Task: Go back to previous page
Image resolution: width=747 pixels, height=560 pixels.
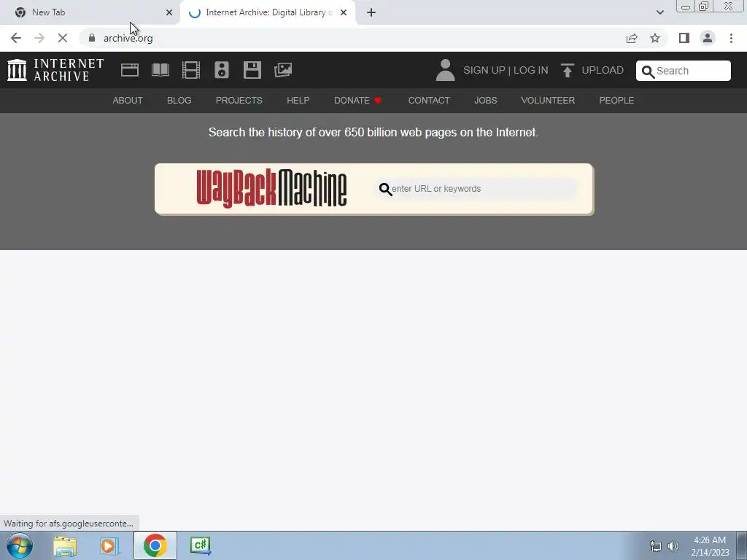Action: tap(16, 38)
